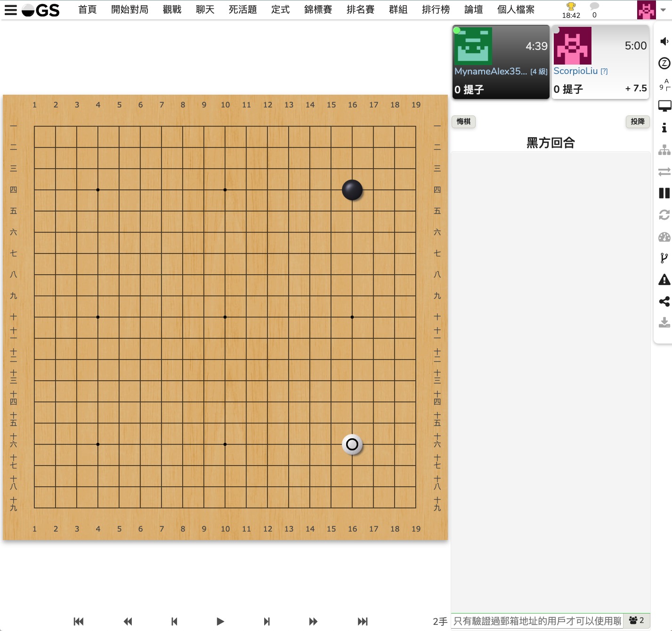
Task: Click the 悔棋 undo request button
Action: click(464, 122)
